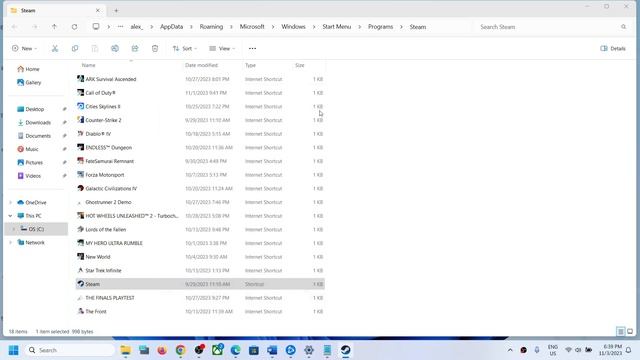The height and width of the screenshot is (360, 640).
Task: Expand hidden breadcrumb path ellipsis
Action: [x=120, y=27]
